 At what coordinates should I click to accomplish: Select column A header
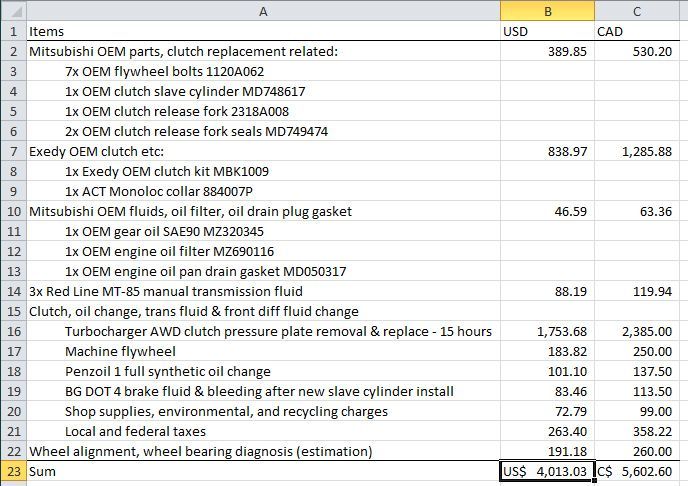[x=263, y=11]
